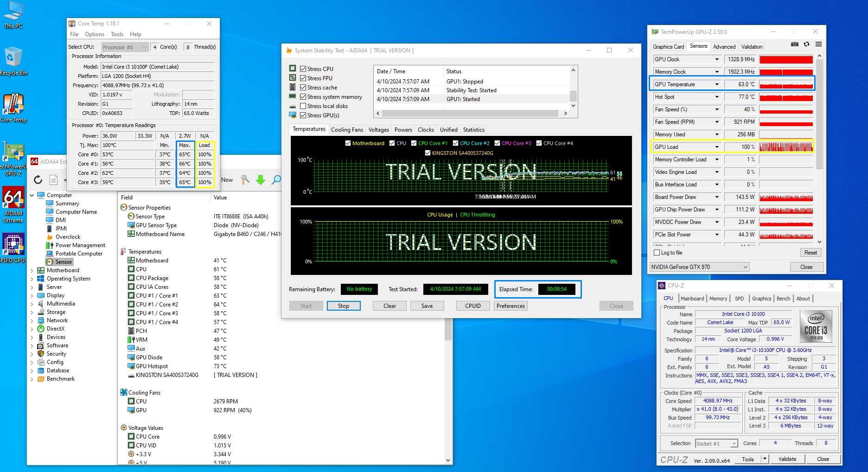Expand Operating System node in tree

point(32,279)
